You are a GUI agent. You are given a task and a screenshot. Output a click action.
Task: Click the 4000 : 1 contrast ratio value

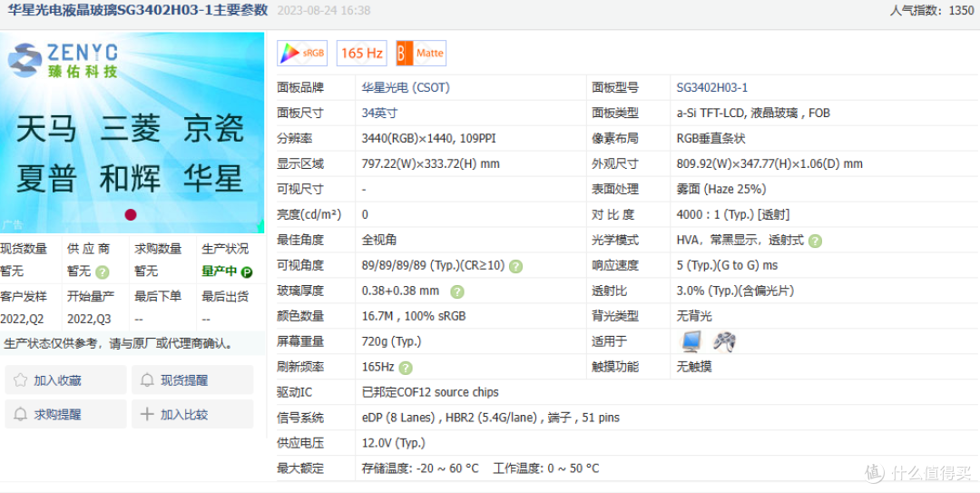point(733,215)
